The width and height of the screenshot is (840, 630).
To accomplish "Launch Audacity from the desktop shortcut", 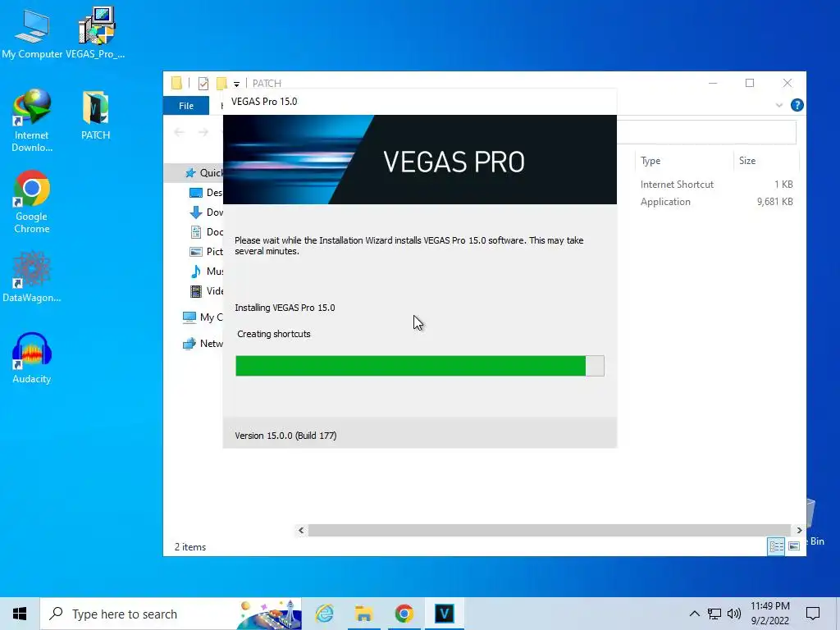I will tap(32, 358).
